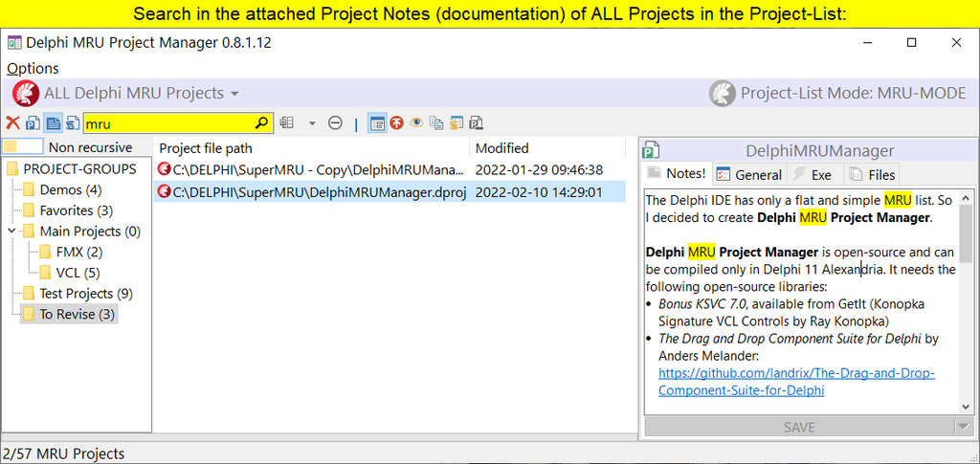Toggle the Non recursive folder switch
This screenshot has height=464, width=980.
[x=23, y=147]
